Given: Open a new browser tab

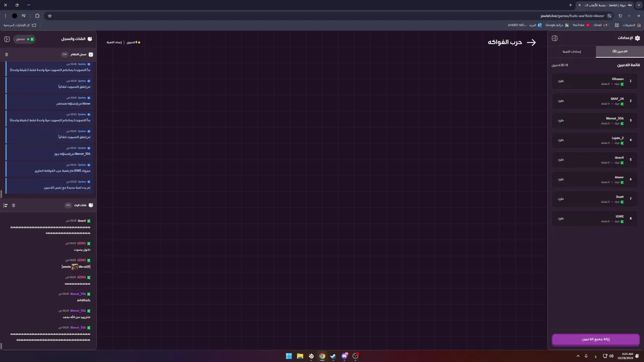Looking at the screenshot, I should tap(570, 5).
